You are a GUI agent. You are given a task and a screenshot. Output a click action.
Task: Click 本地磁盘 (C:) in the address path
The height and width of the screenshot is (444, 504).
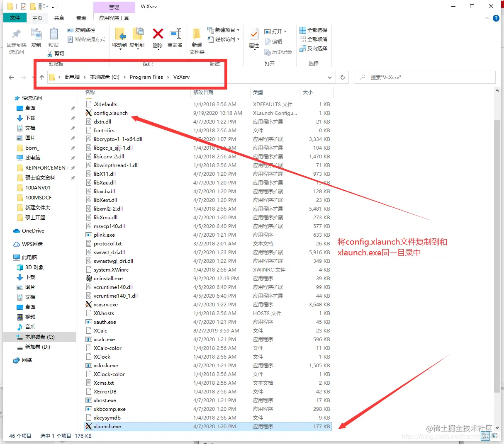[105, 77]
